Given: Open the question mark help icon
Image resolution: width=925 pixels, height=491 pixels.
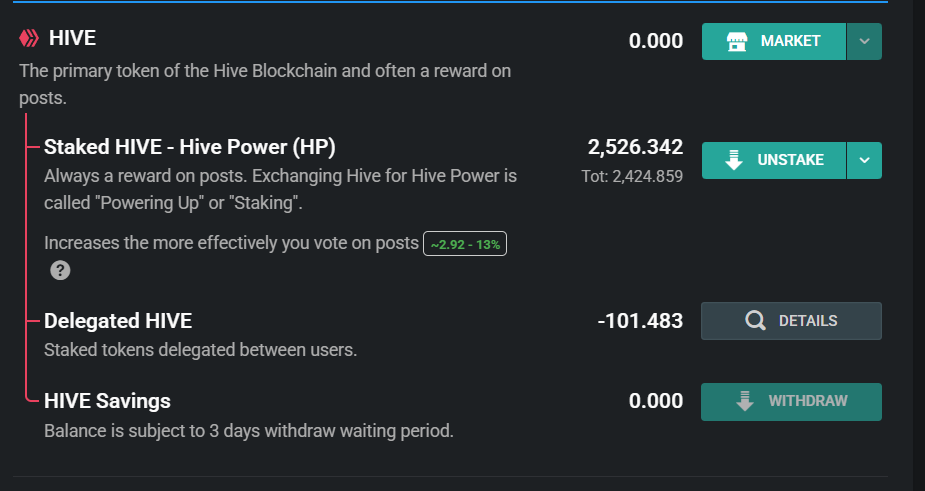Looking at the screenshot, I should click(60, 270).
